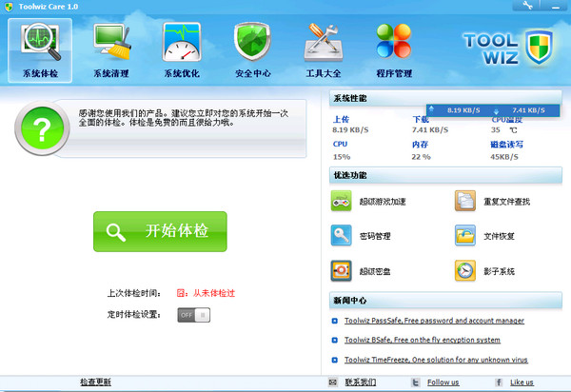This screenshot has width=571, height=392.
Task: Click the 超级游戏加速 label
Action: pyautogui.click(x=383, y=202)
